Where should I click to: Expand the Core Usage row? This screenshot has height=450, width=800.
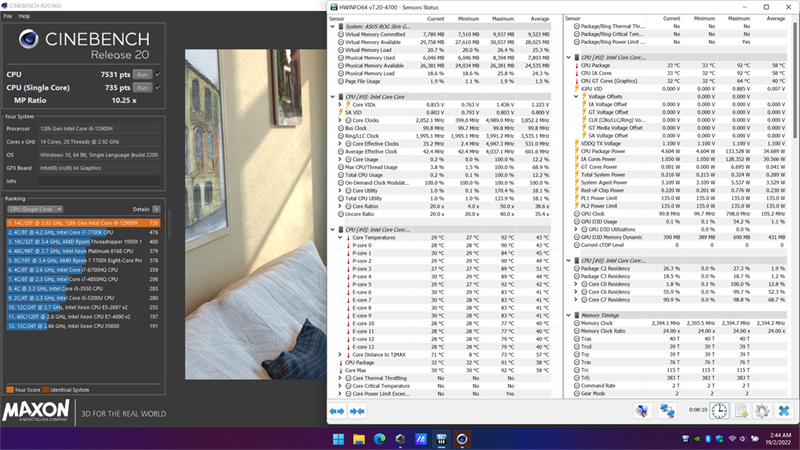[340, 159]
